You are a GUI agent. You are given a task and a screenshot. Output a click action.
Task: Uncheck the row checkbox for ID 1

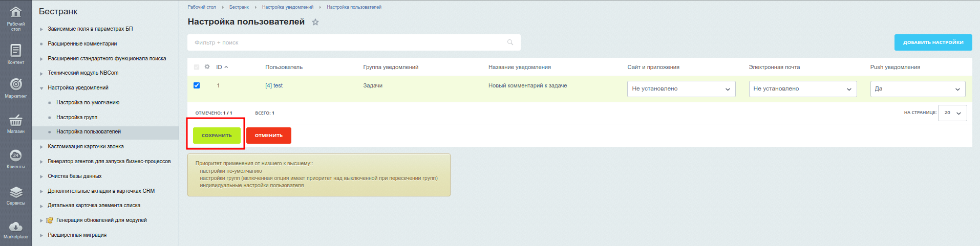(197, 85)
